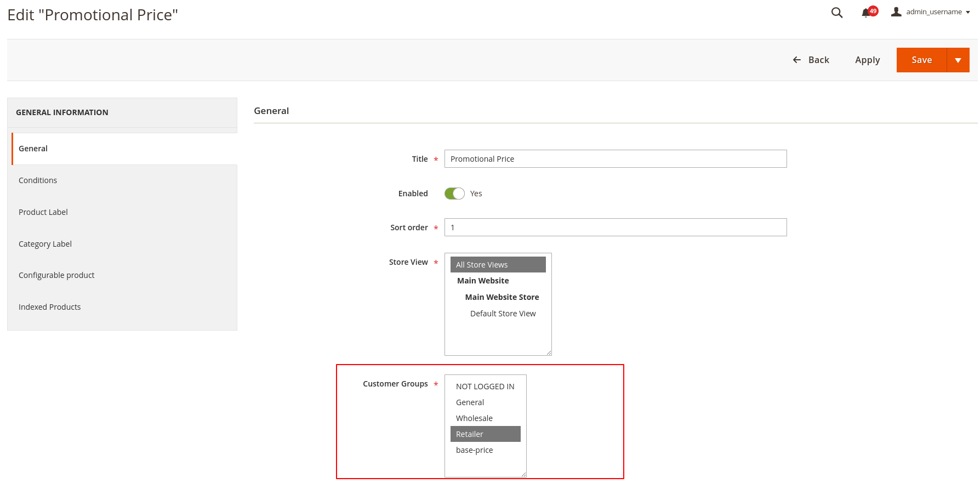The image size is (980, 483).
Task: Go to the Category Label tab
Action: [x=45, y=244]
